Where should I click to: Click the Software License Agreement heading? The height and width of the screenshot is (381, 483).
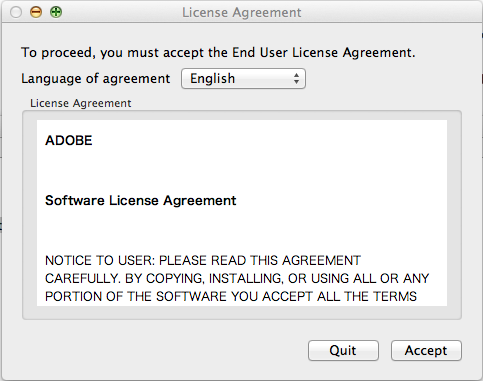click(x=141, y=200)
